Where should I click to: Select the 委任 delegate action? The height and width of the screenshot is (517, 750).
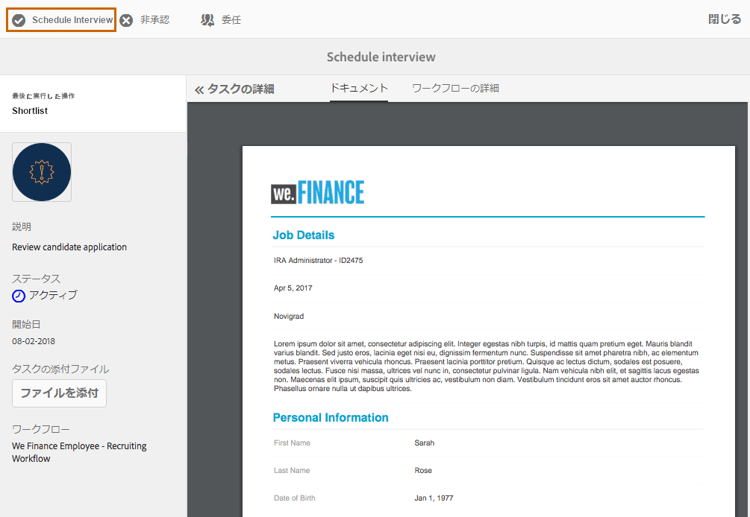231,20
